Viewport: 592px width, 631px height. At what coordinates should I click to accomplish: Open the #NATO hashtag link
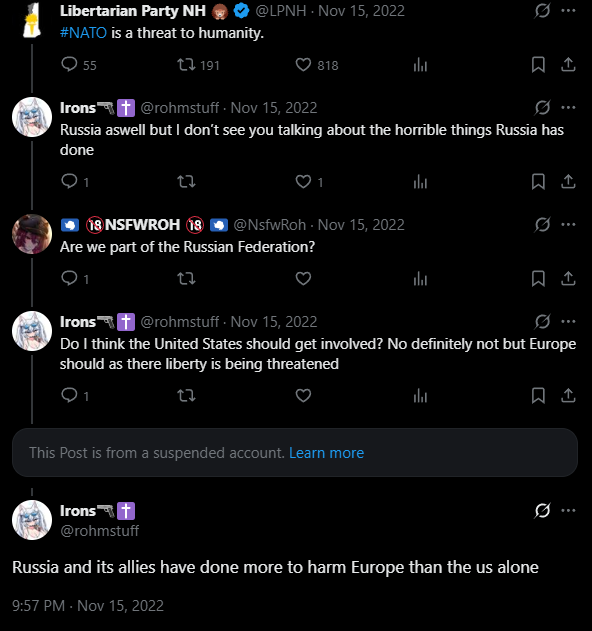tap(83, 33)
